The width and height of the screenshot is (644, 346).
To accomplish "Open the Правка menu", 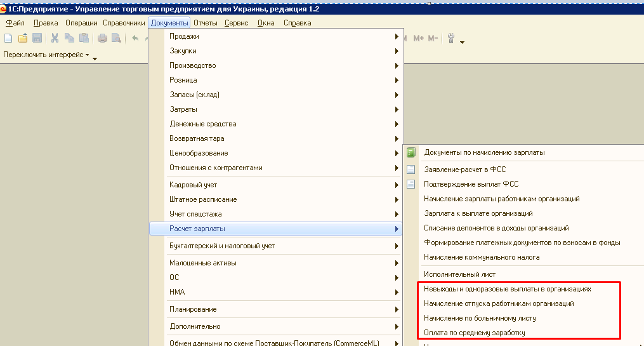I will click(x=46, y=23).
